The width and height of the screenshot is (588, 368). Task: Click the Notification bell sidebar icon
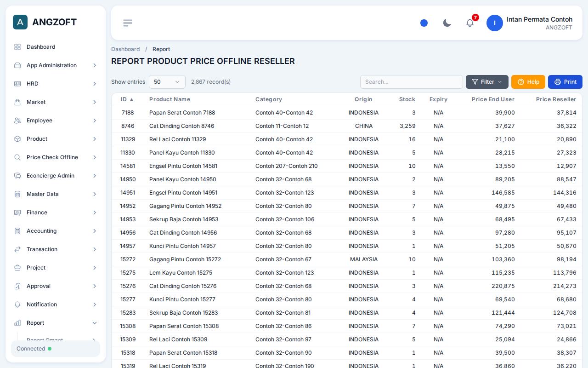click(x=17, y=305)
